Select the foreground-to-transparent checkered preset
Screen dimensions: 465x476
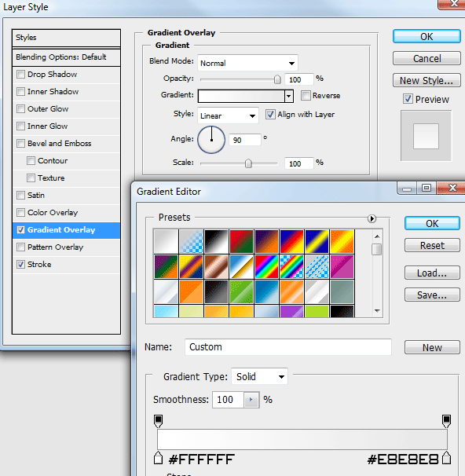(x=191, y=241)
